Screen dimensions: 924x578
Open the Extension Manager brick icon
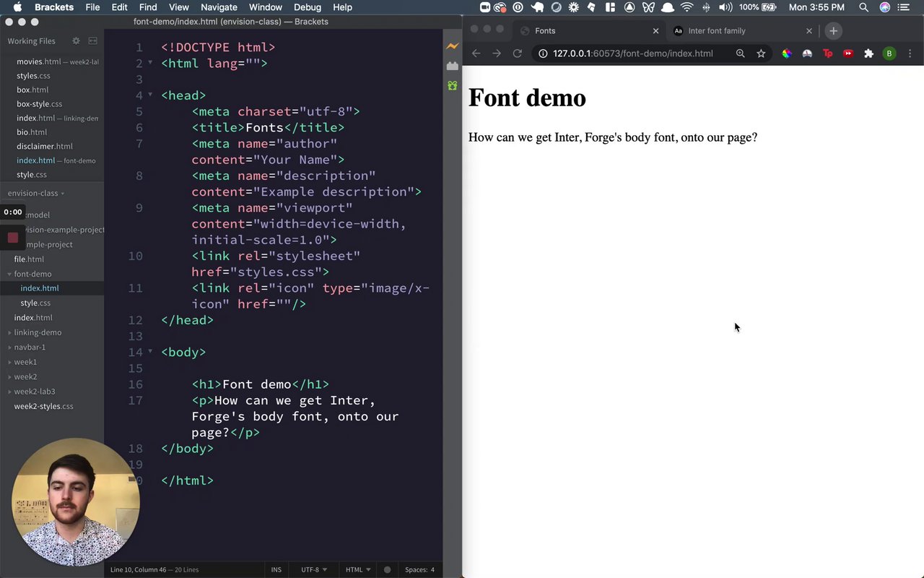(x=452, y=66)
